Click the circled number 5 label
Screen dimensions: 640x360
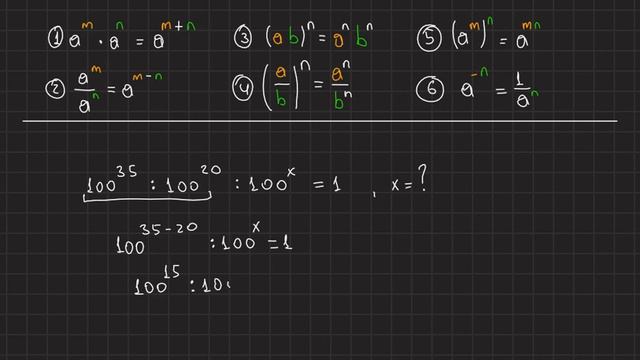pos(429,38)
